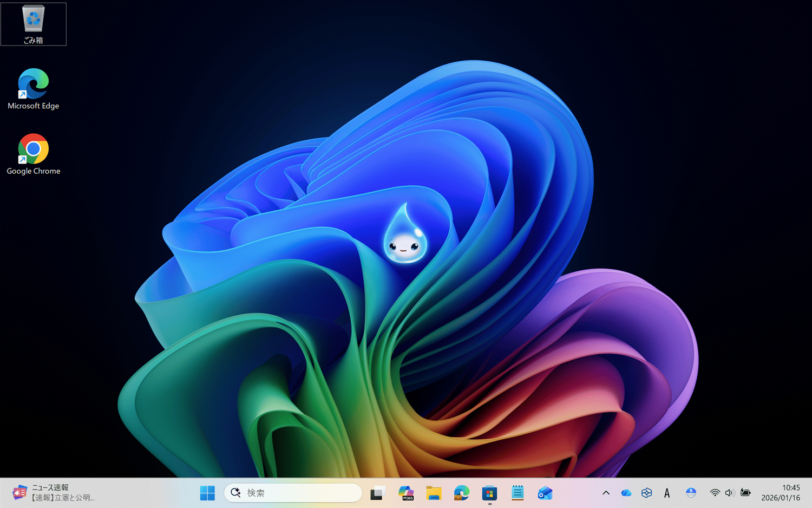Open the OneDrive cloud tray icon
Viewport: 812px width, 508px height.
click(x=626, y=493)
